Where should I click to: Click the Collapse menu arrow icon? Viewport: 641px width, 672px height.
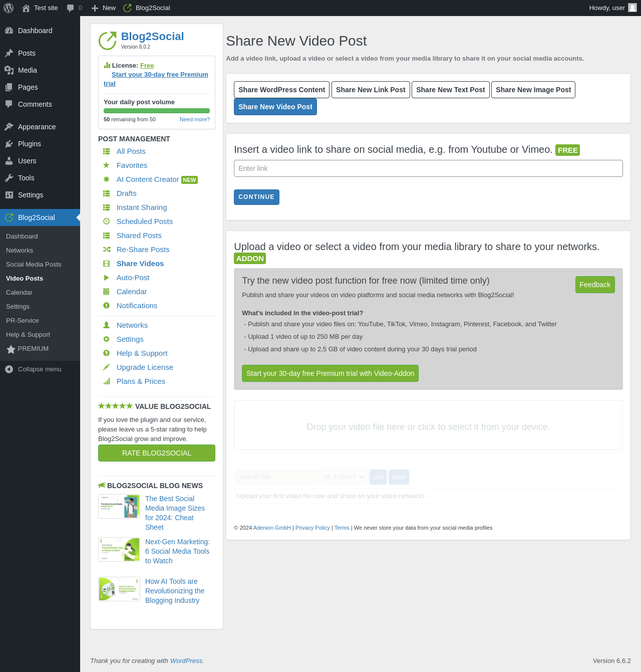pyautogui.click(x=9, y=369)
